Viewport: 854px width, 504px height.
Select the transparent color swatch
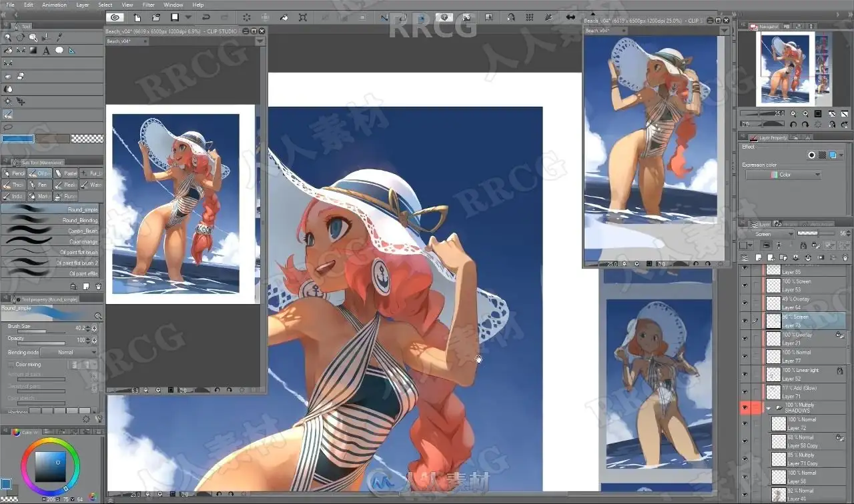click(x=87, y=139)
